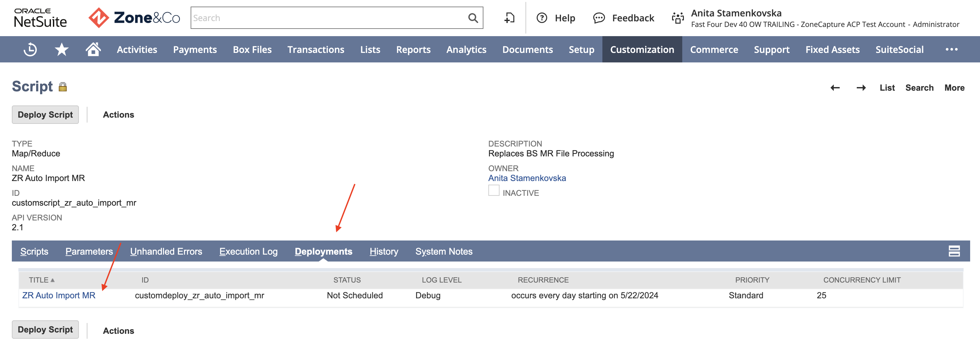
Task: Click the search magnifier icon
Action: click(473, 18)
